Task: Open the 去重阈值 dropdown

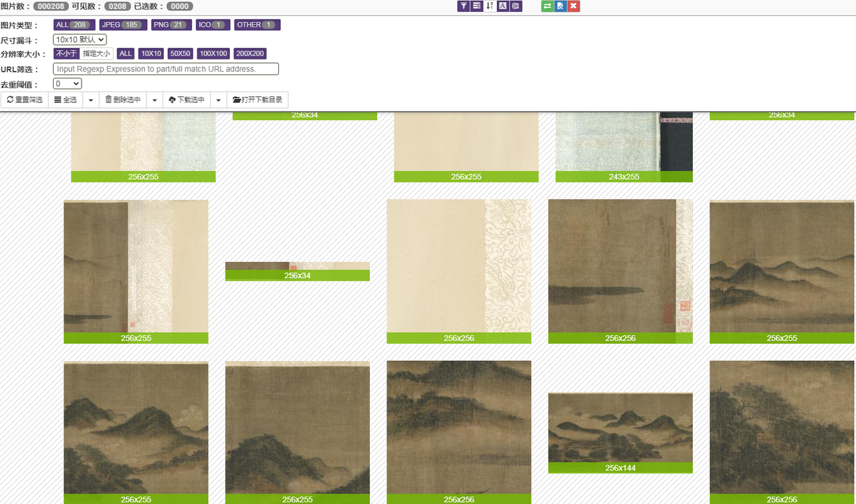Action: [68, 84]
